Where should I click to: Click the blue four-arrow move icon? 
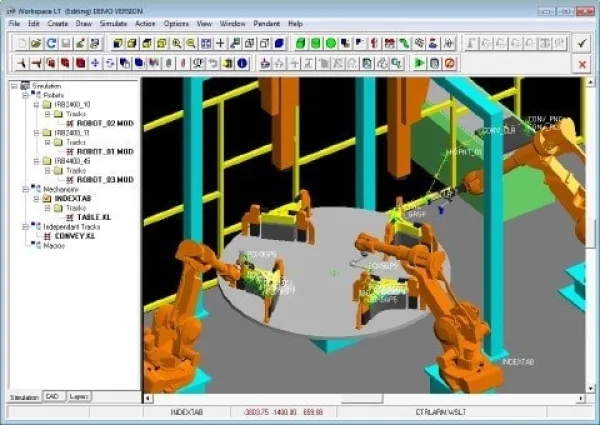(95, 63)
